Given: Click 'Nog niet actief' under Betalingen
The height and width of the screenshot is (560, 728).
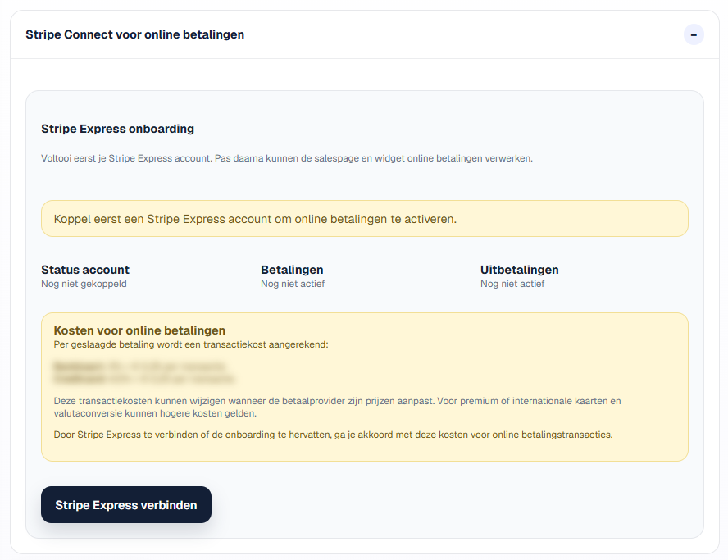Looking at the screenshot, I should tap(293, 284).
